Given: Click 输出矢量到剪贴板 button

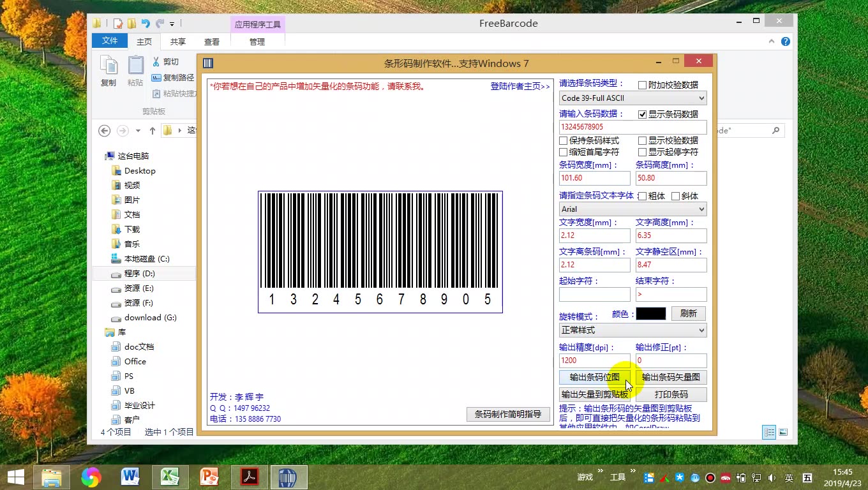Looking at the screenshot, I should coord(595,394).
